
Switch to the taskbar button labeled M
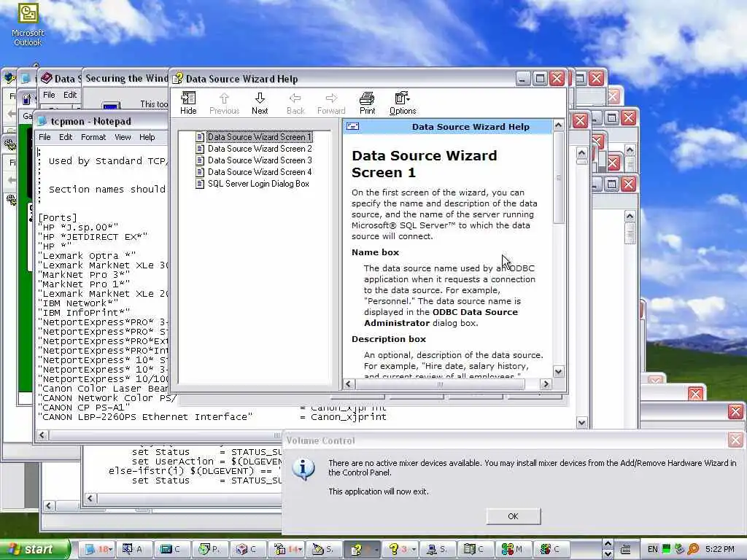(514, 550)
